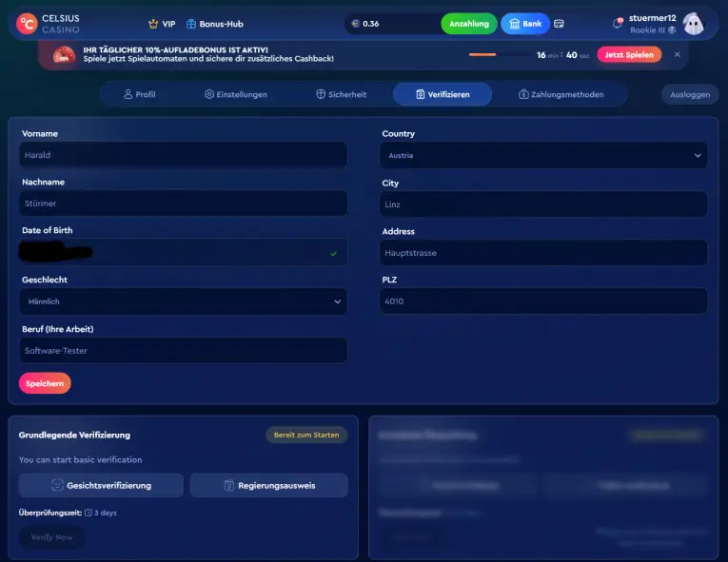Click the Vorname input field
This screenshot has height=562, width=728.
(184, 155)
